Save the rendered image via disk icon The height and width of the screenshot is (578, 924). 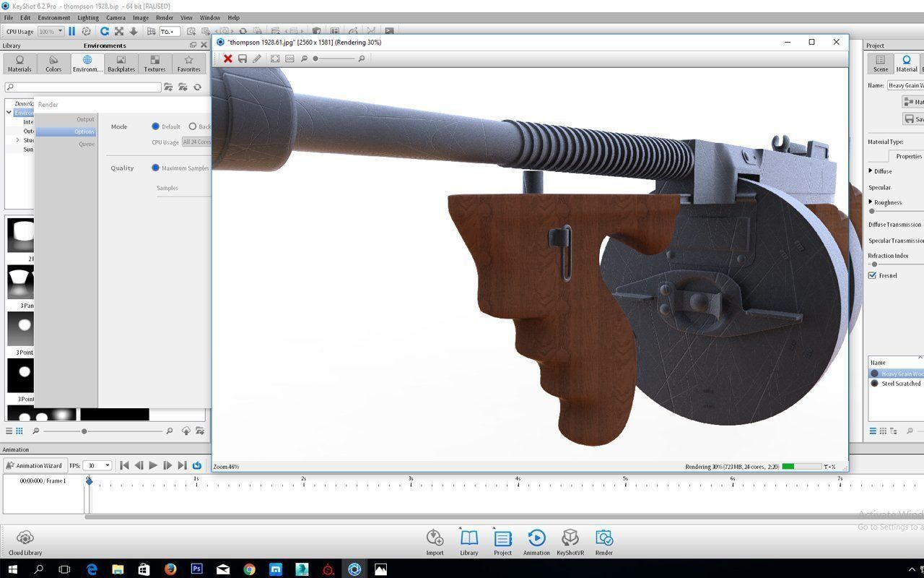(x=243, y=59)
